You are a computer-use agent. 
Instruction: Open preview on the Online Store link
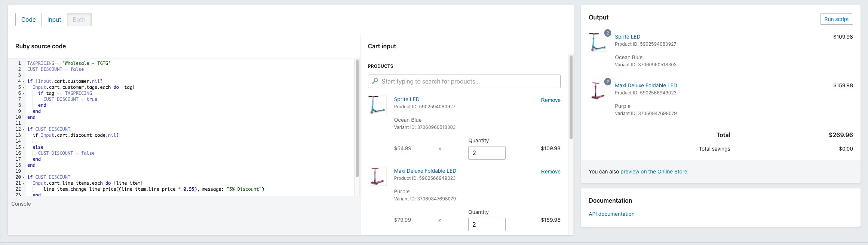[654, 172]
